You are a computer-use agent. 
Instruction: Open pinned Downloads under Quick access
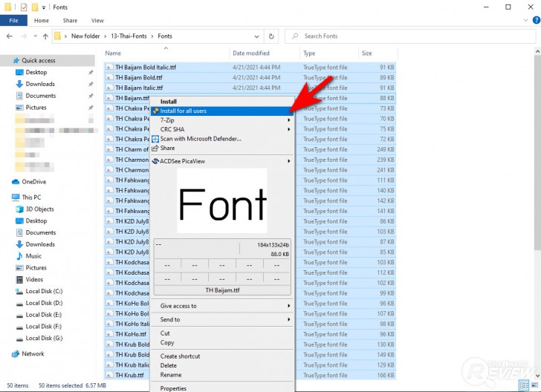click(x=40, y=84)
